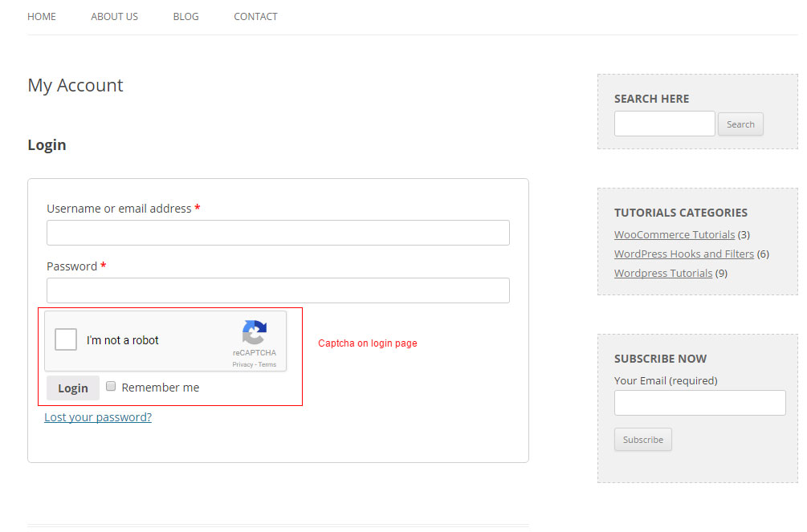Open the reCAPTCHA Privacy link
The width and height of the screenshot is (807, 532).
click(243, 364)
